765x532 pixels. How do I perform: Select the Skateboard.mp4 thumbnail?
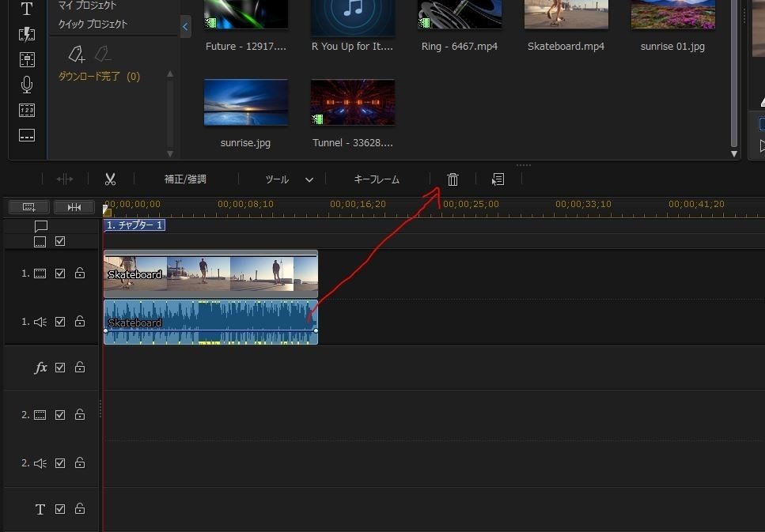(x=566, y=14)
